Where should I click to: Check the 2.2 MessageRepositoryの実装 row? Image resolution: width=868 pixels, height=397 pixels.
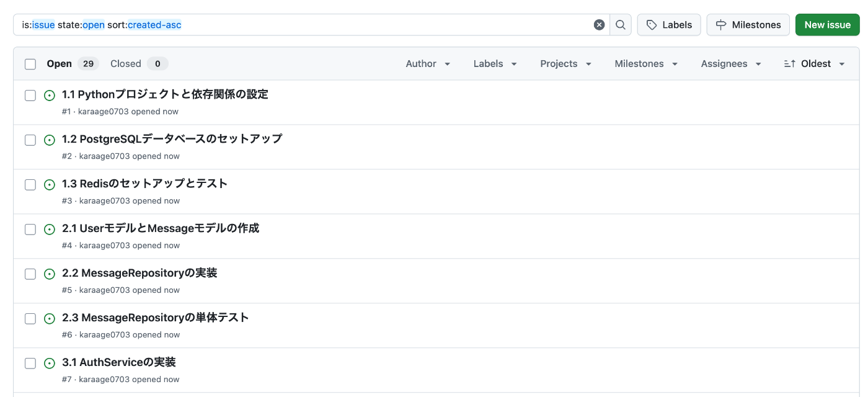click(x=30, y=274)
